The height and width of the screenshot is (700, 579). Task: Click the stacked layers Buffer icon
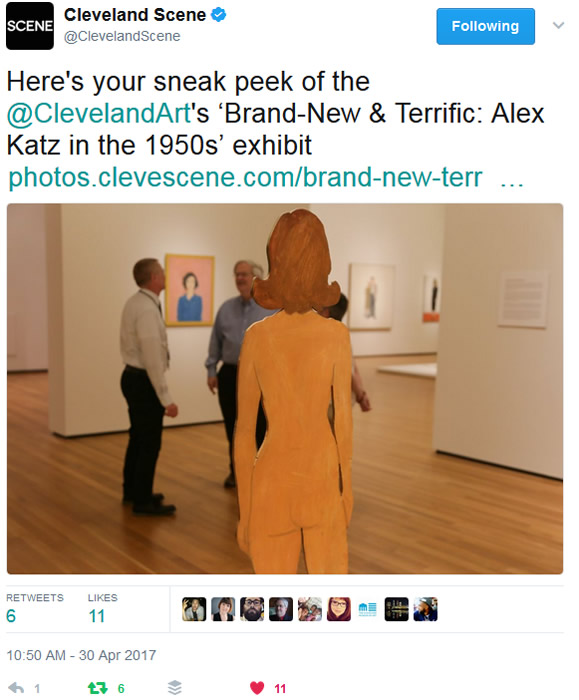tap(175, 688)
